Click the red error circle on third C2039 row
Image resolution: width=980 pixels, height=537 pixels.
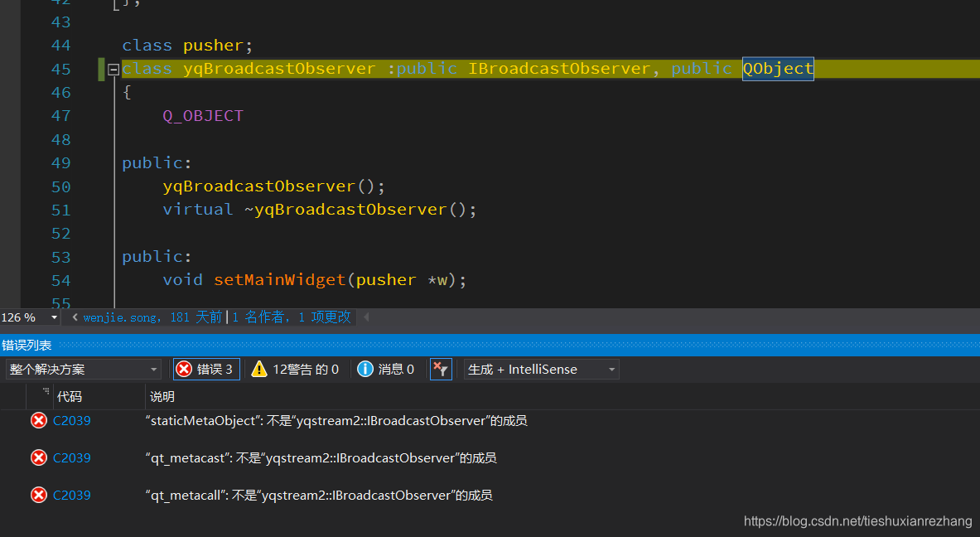[38, 495]
